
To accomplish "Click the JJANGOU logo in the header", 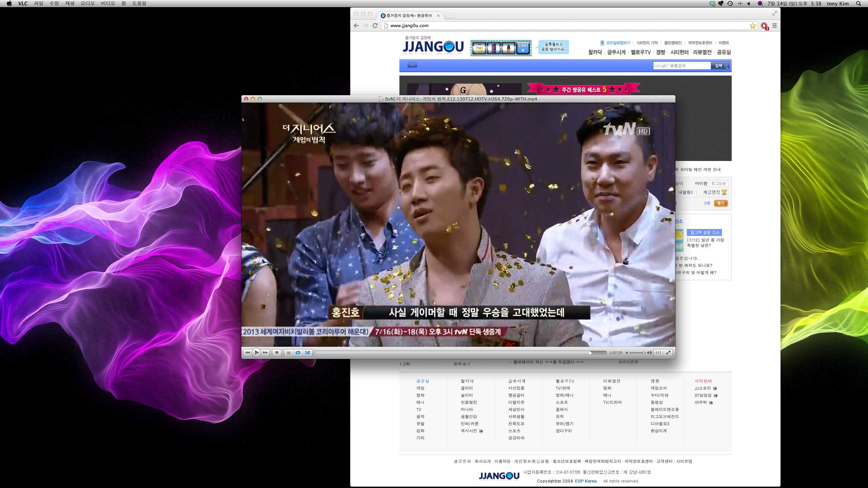I will [x=433, y=47].
